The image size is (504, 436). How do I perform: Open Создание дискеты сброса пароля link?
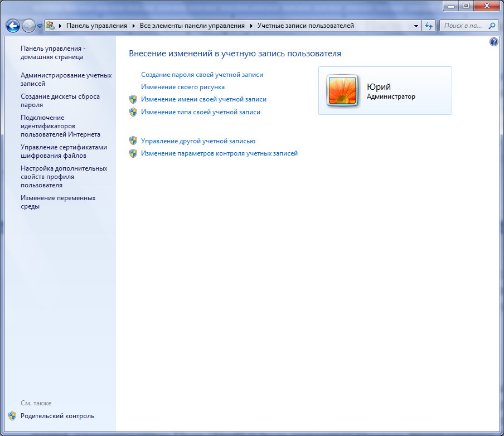point(60,100)
